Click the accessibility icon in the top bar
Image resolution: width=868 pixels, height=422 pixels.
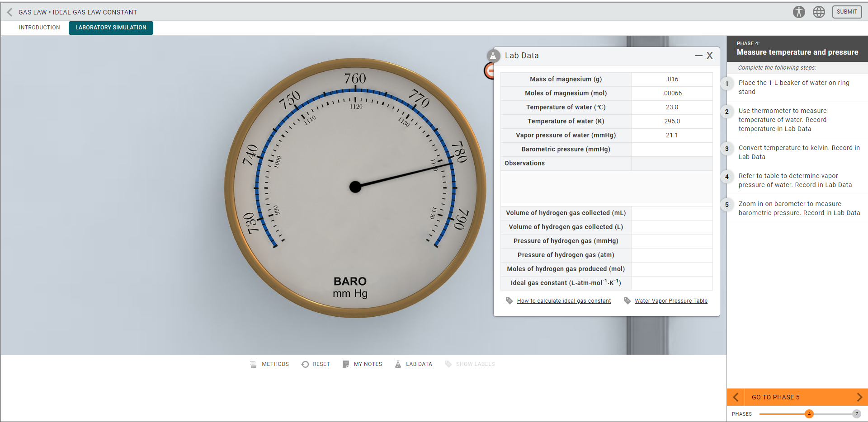[798, 12]
